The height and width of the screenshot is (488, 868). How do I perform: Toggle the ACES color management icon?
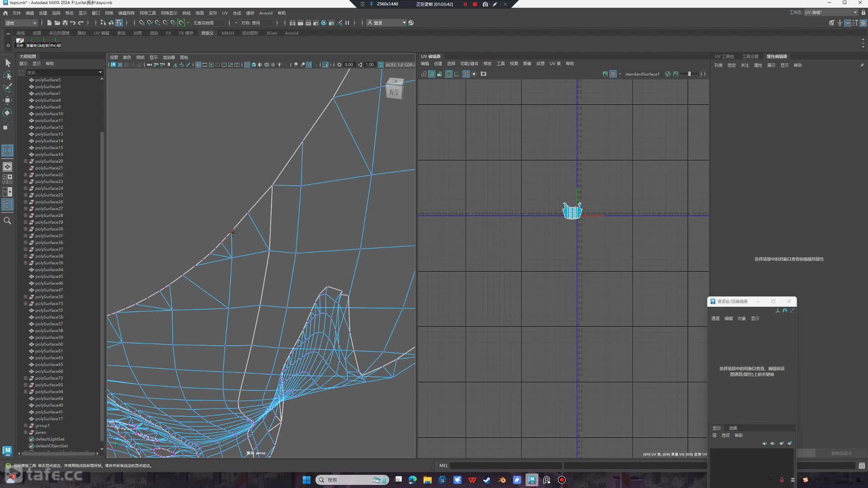381,65
